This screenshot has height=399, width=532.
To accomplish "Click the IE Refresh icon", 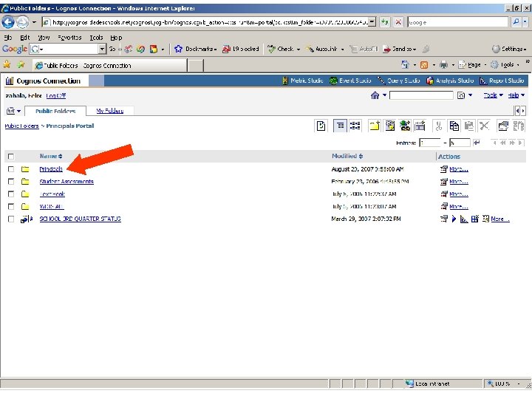I will tap(385, 22).
